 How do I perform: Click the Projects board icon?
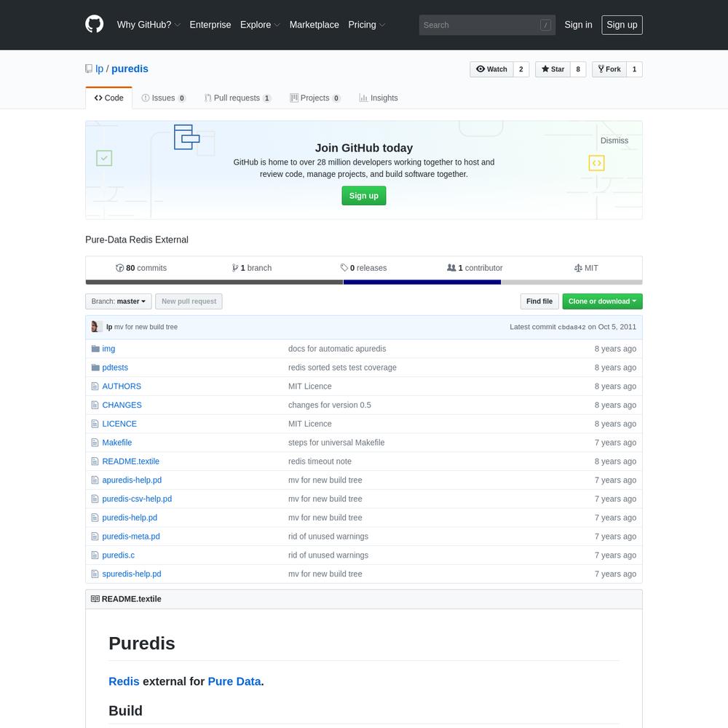tap(294, 98)
